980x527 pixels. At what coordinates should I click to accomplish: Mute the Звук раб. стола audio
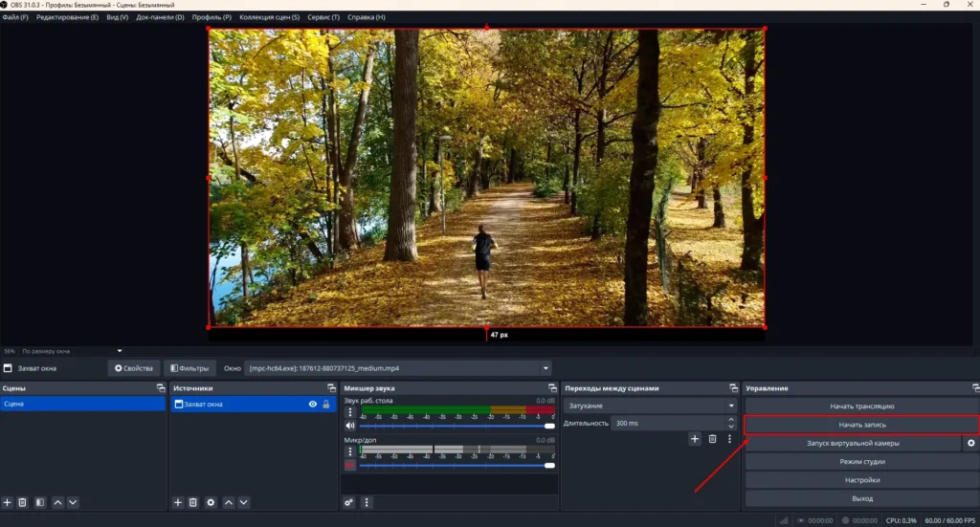click(x=350, y=426)
